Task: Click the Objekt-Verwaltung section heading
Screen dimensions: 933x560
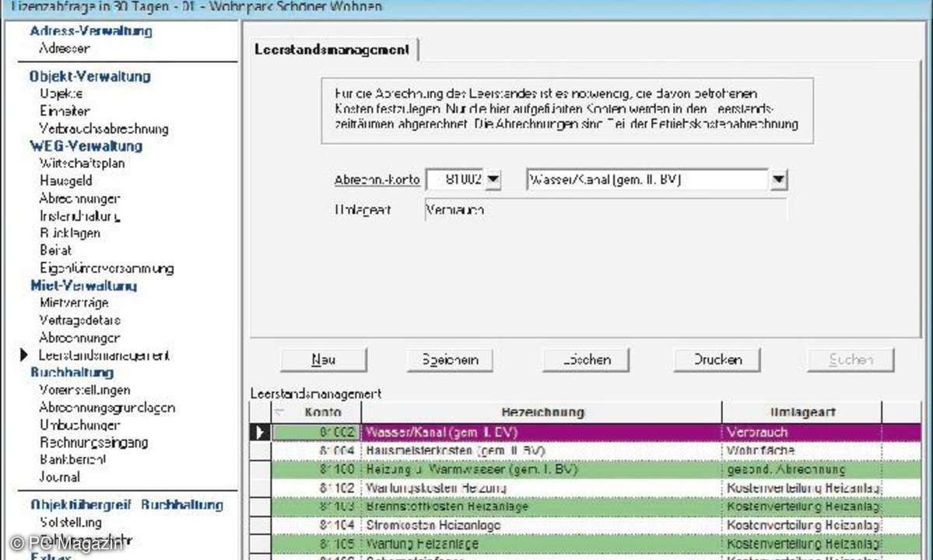Action: [x=89, y=76]
